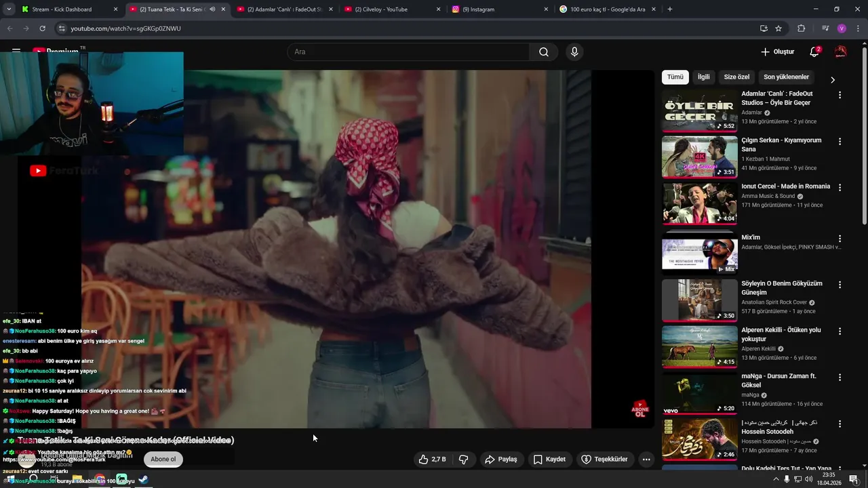Image resolution: width=868 pixels, height=488 pixels.
Task: Click the YouTube search magnifier button
Action: tap(544, 52)
